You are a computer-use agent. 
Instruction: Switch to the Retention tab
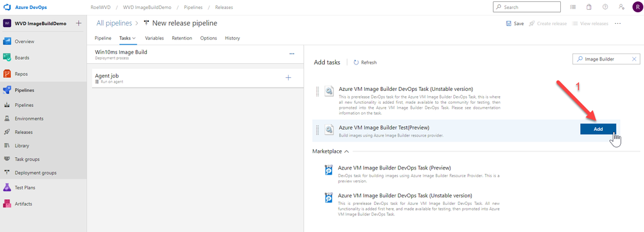tap(182, 38)
